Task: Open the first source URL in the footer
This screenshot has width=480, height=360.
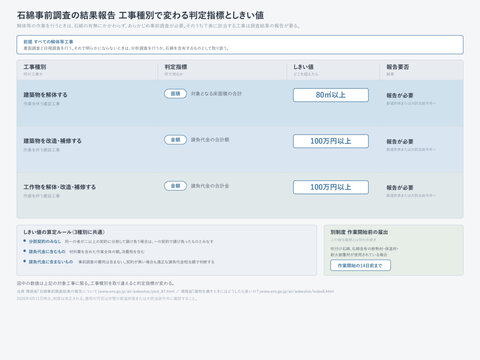Action: [136, 291]
